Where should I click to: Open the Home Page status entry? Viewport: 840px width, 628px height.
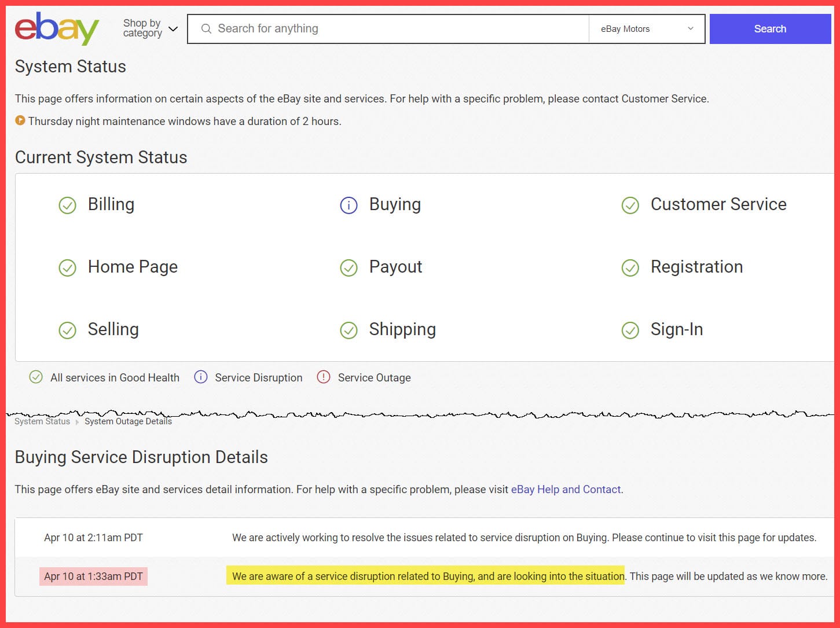point(133,267)
